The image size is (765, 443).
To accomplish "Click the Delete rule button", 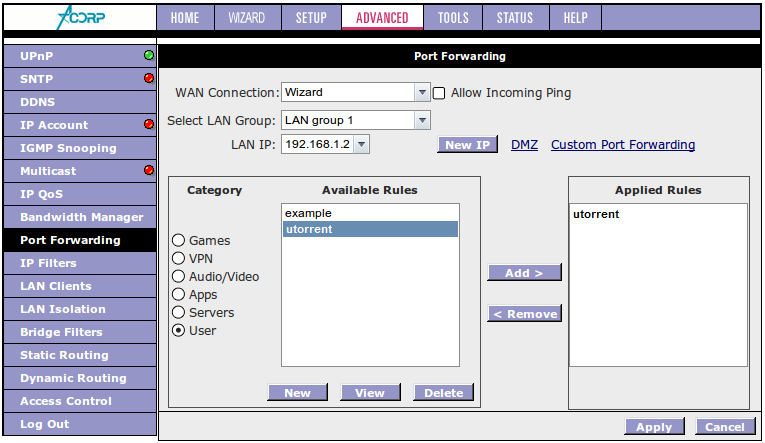I will click(443, 393).
